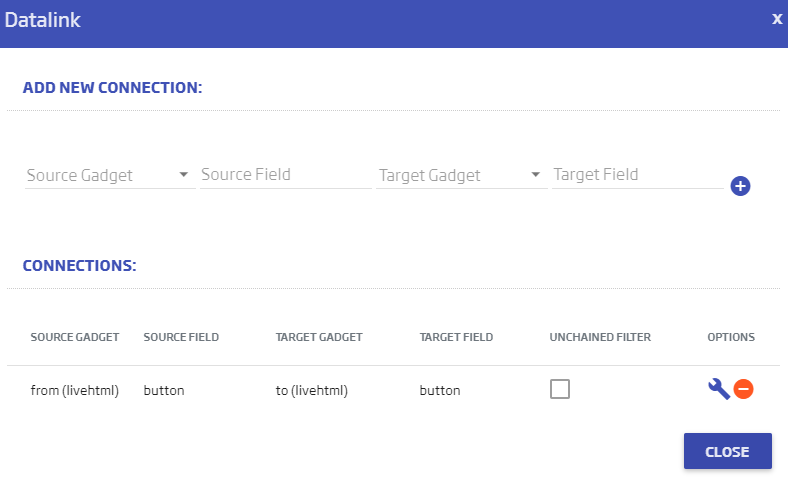Focus the Source Field input
This screenshot has width=788, height=488.
point(285,174)
